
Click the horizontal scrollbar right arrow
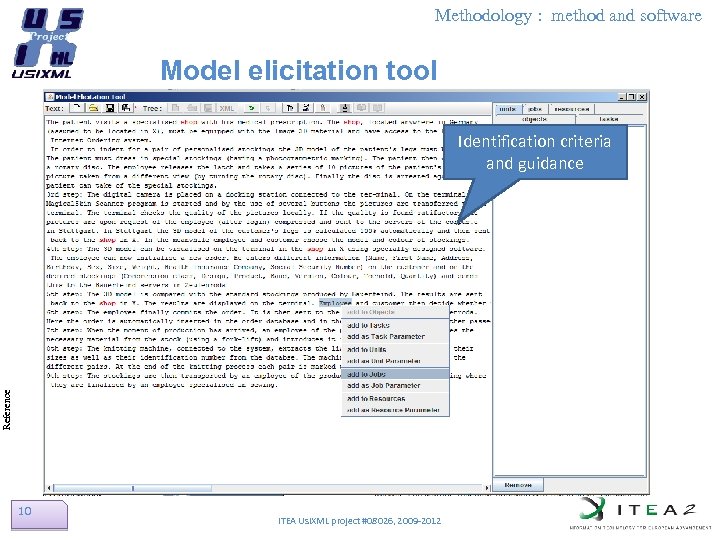[487, 488]
